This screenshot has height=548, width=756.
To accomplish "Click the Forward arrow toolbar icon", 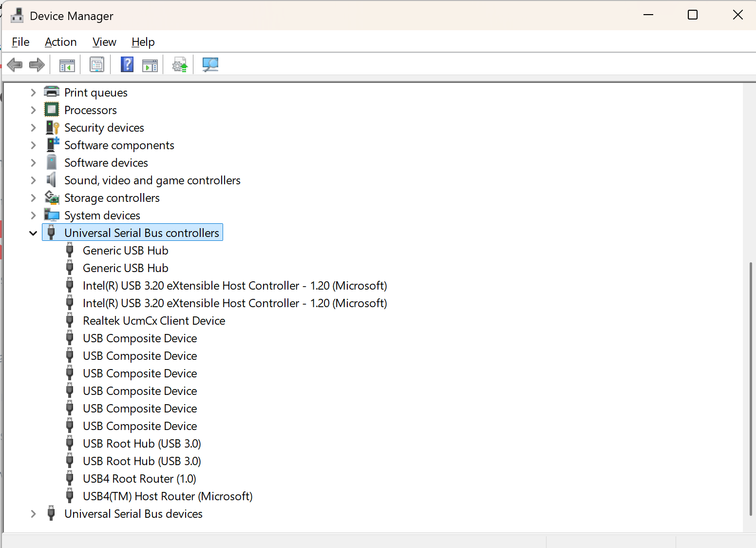I will [37, 64].
